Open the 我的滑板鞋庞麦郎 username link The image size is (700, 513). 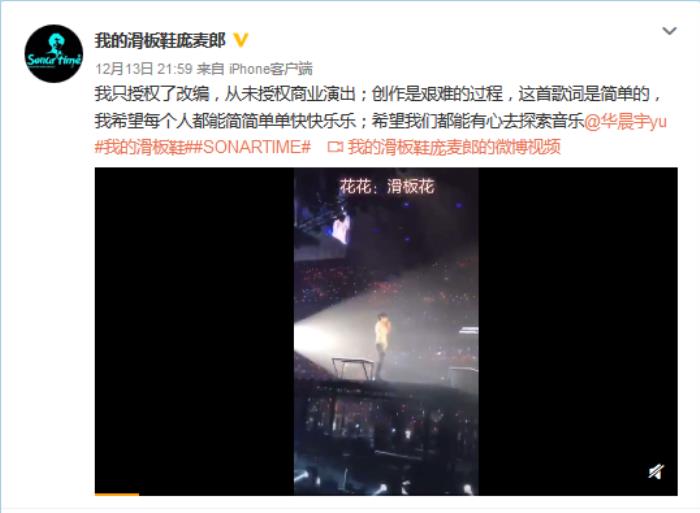click(160, 41)
